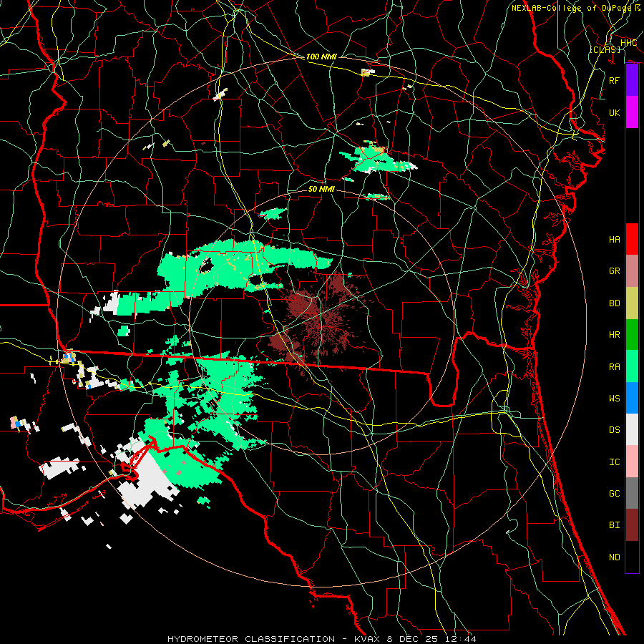
Task: Click the 'BI' legend label
Action: tap(614, 525)
